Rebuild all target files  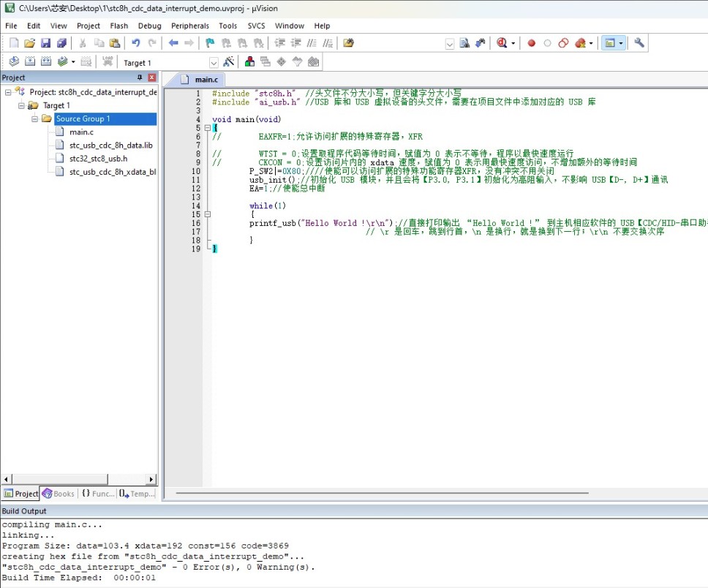click(x=45, y=61)
